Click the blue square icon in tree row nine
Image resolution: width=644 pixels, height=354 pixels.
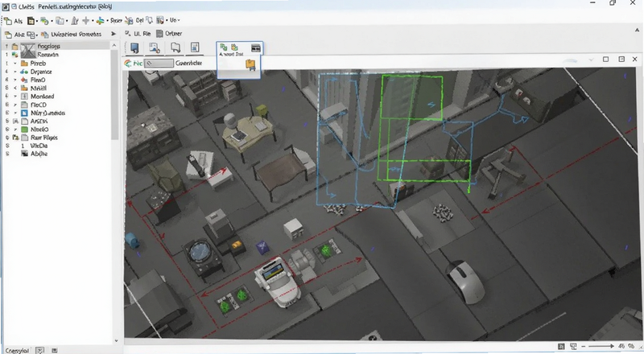click(24, 113)
